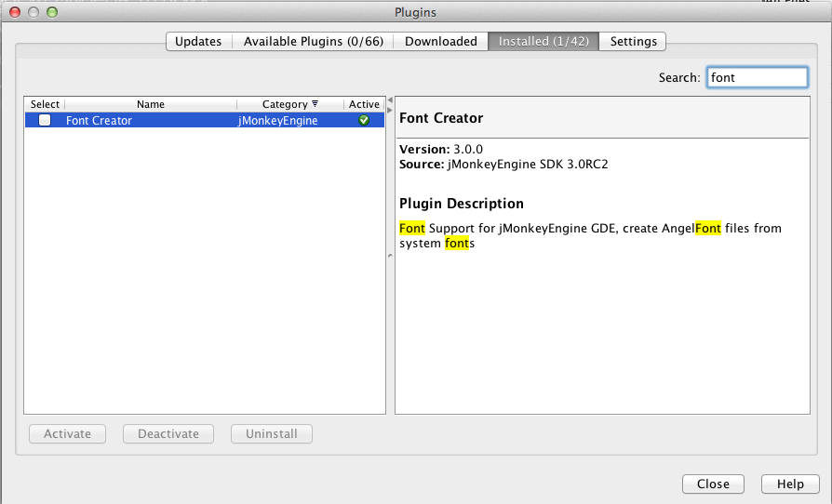832x504 pixels.
Task: Open the Settings tab
Action: (633, 41)
